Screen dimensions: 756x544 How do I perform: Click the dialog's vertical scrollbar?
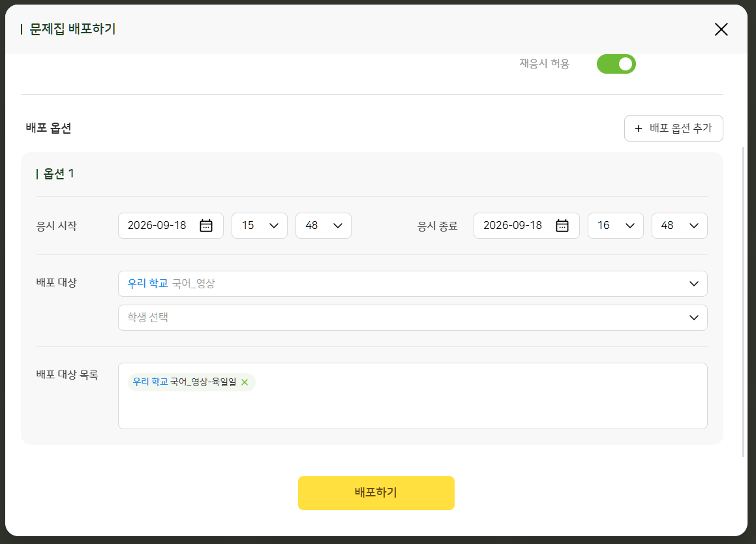(743, 301)
